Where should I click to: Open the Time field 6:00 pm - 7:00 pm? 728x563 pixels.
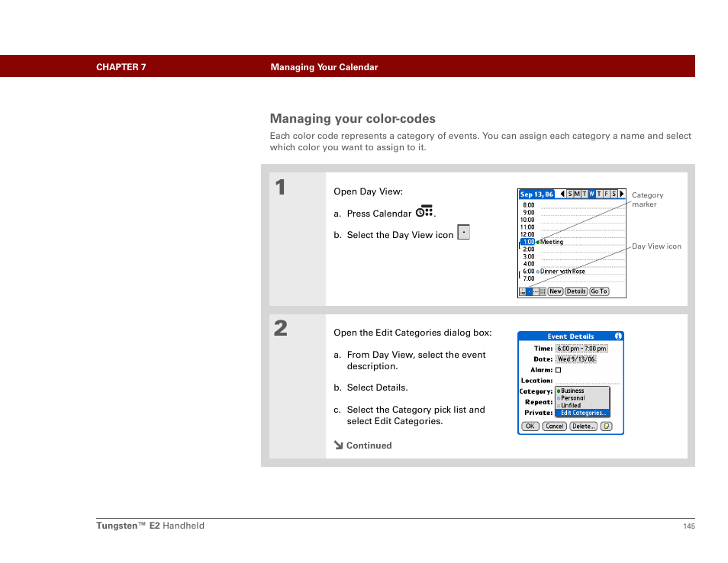click(581, 349)
